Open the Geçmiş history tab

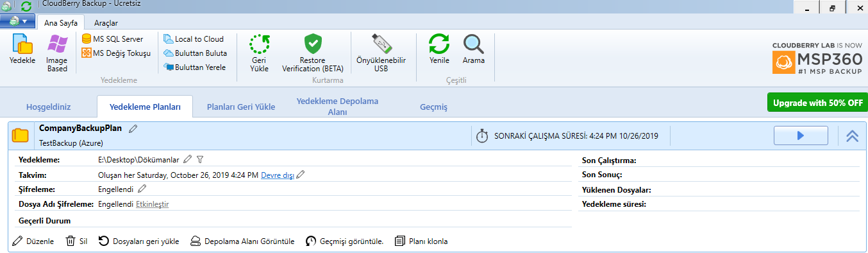pyautogui.click(x=433, y=107)
